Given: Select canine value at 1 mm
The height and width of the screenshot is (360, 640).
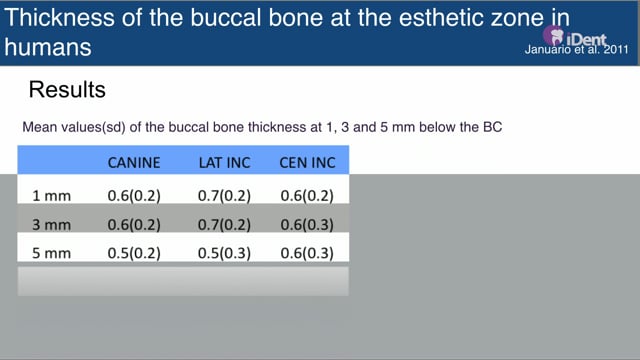Looking at the screenshot, I should point(134,196).
